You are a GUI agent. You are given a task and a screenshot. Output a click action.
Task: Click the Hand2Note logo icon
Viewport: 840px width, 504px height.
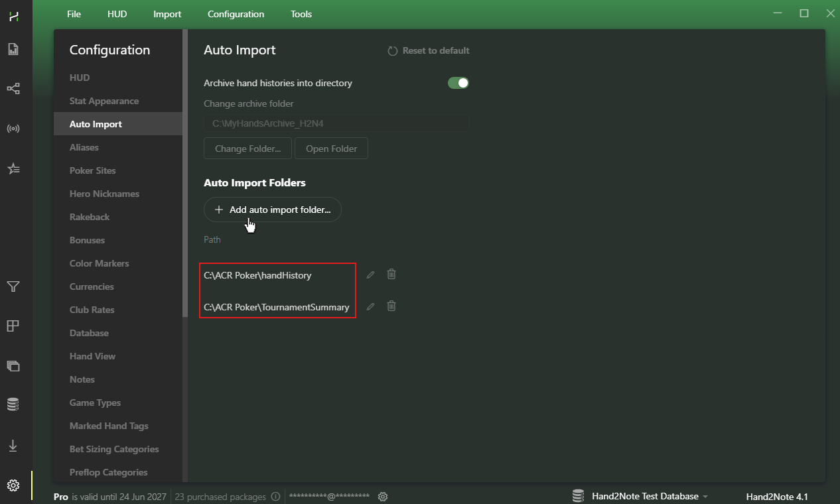pos(13,17)
